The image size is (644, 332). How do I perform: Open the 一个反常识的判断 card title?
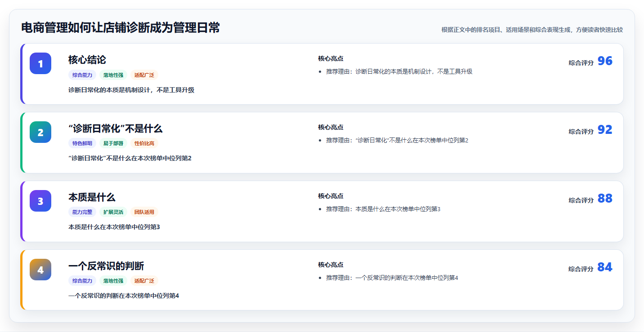(106, 266)
